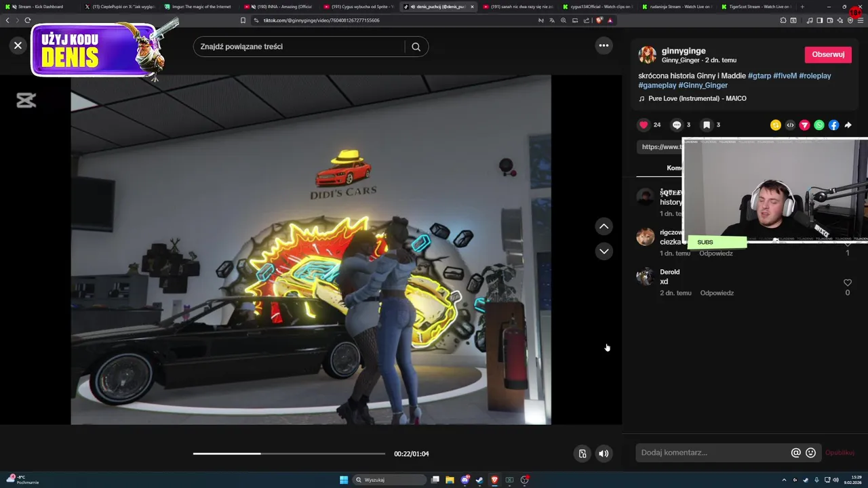Click the tiktok.com address bar
The height and width of the screenshot is (488, 868).
393,20
